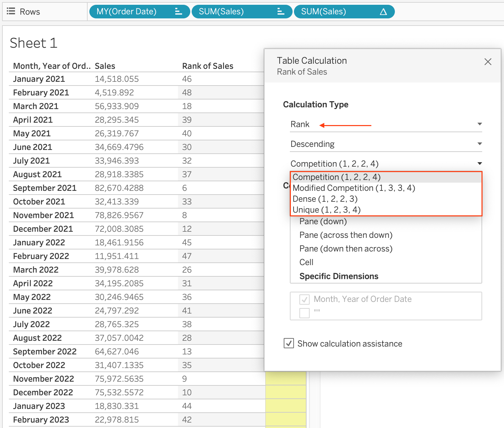Click sort icon on first SUM(Sales) pill
The height and width of the screenshot is (428, 504).
point(281,12)
